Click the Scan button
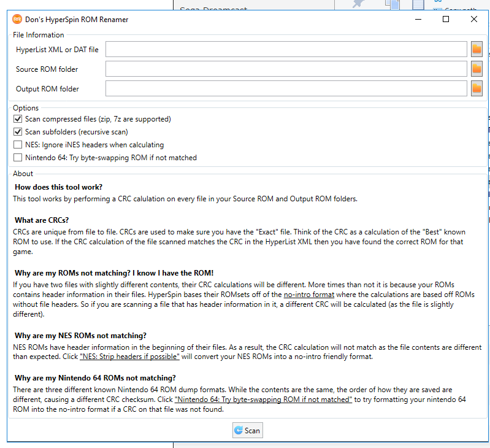 coord(247,430)
